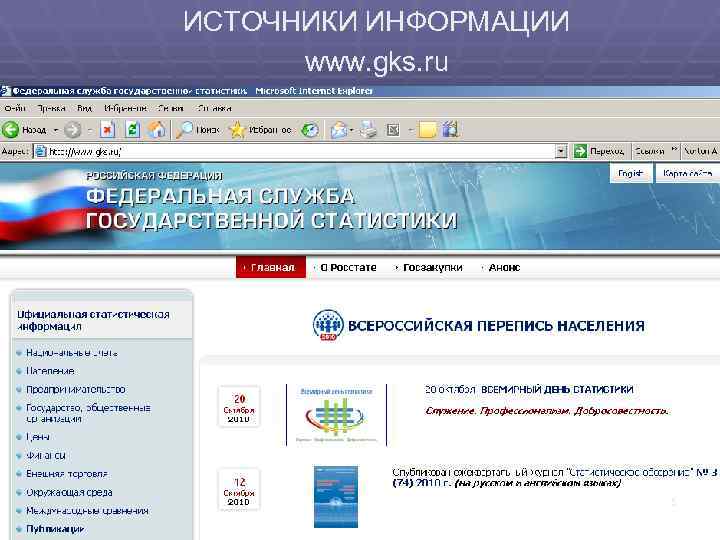This screenshot has height=540, width=720.
Task: Open Search (Поиск) magnifier in the toolbar
Action: click(198, 130)
